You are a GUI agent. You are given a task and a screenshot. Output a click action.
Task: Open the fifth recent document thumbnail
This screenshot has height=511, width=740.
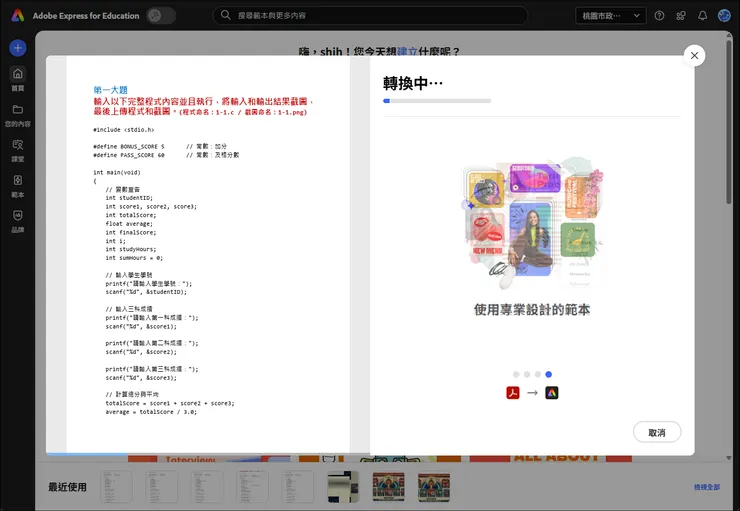pyautogui.click(x=298, y=486)
